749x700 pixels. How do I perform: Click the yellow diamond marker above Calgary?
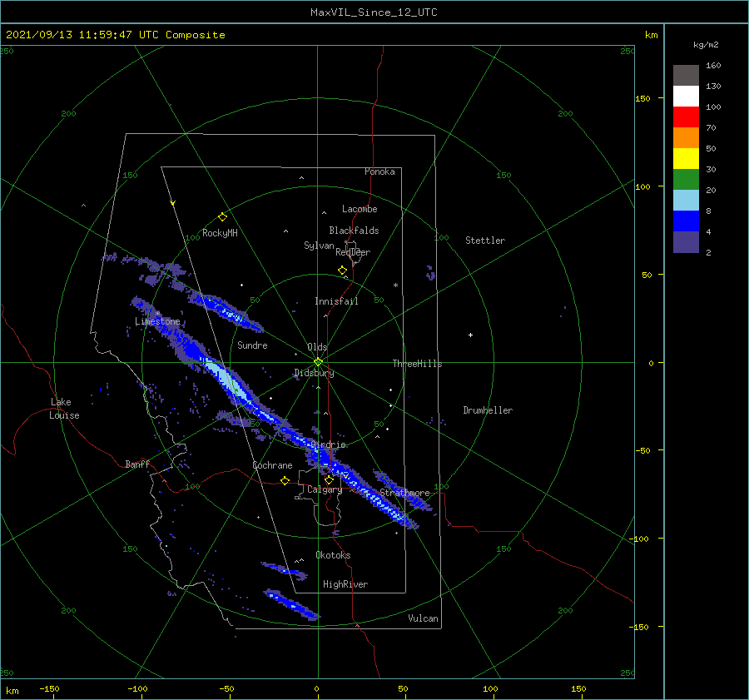coord(329,479)
